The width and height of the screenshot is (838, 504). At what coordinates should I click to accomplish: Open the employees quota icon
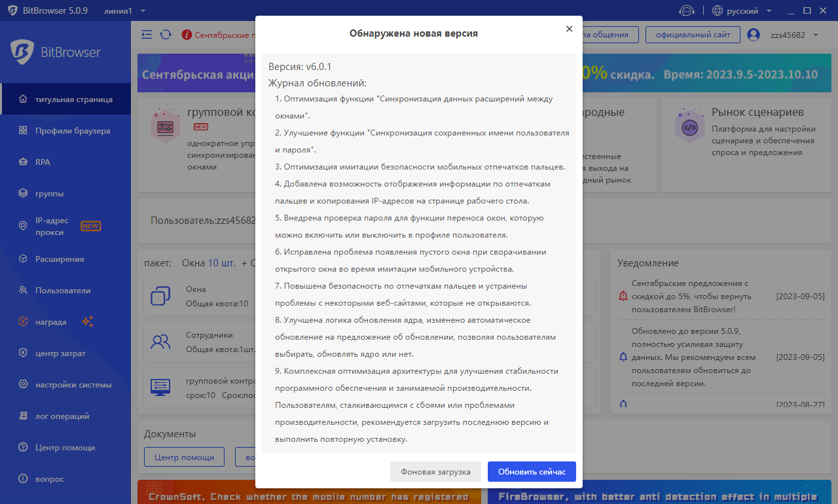(x=160, y=341)
